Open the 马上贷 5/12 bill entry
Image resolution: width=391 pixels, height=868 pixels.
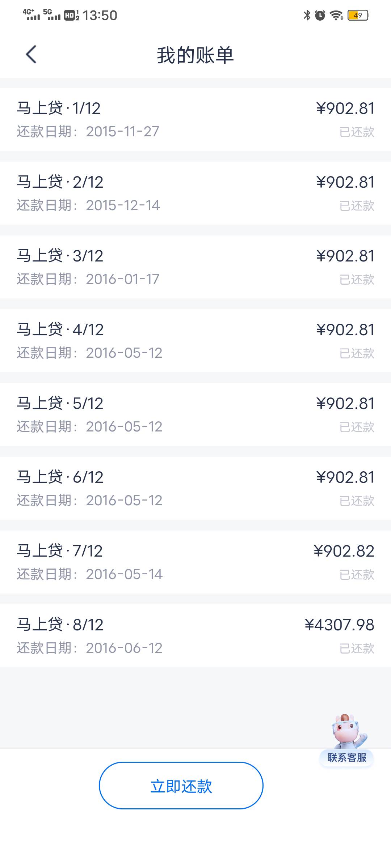(195, 414)
